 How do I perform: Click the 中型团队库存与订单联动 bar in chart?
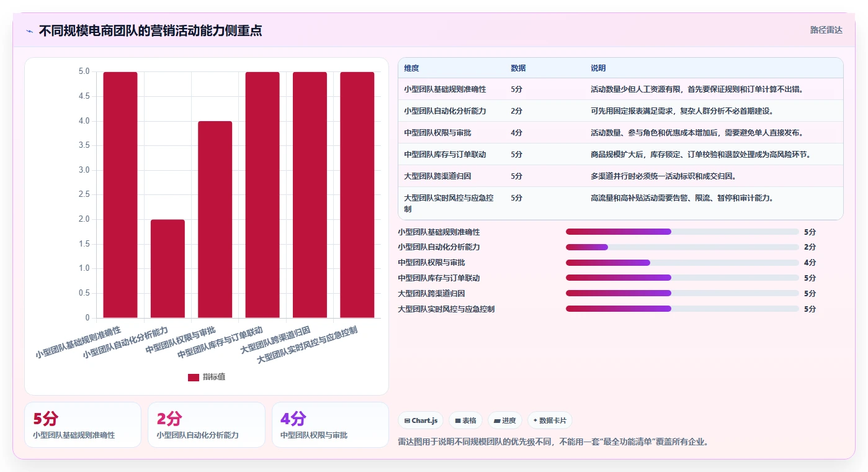tap(262, 195)
